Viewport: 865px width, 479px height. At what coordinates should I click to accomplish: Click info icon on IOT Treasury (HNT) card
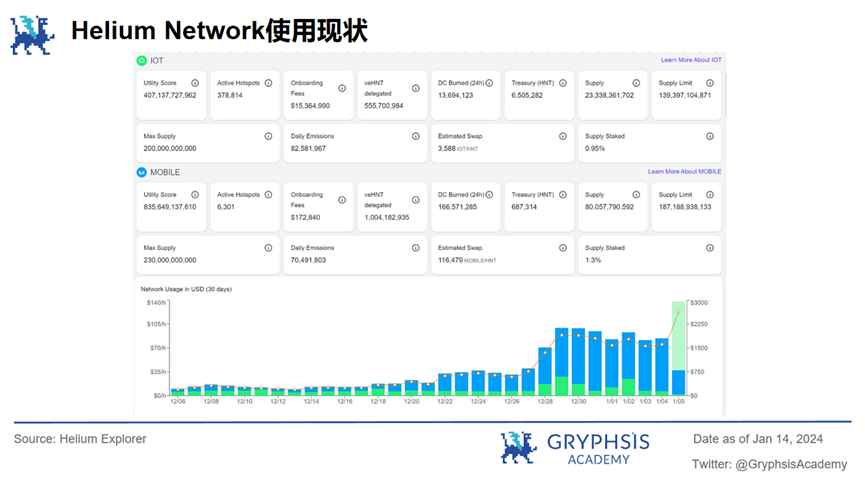(x=563, y=83)
